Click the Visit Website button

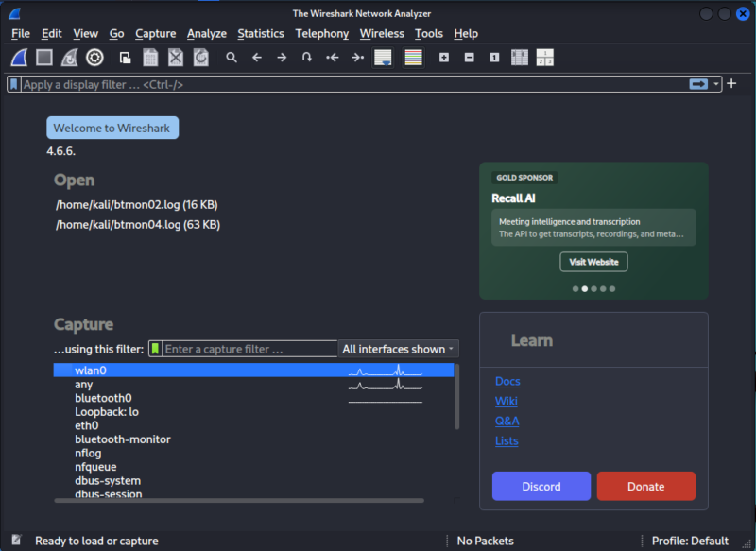click(593, 262)
